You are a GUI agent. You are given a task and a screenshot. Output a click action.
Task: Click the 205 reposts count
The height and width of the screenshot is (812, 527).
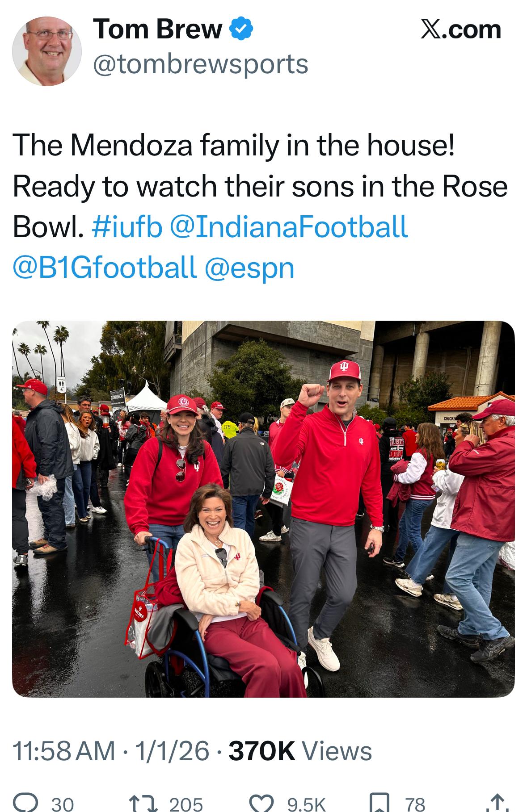tap(186, 804)
